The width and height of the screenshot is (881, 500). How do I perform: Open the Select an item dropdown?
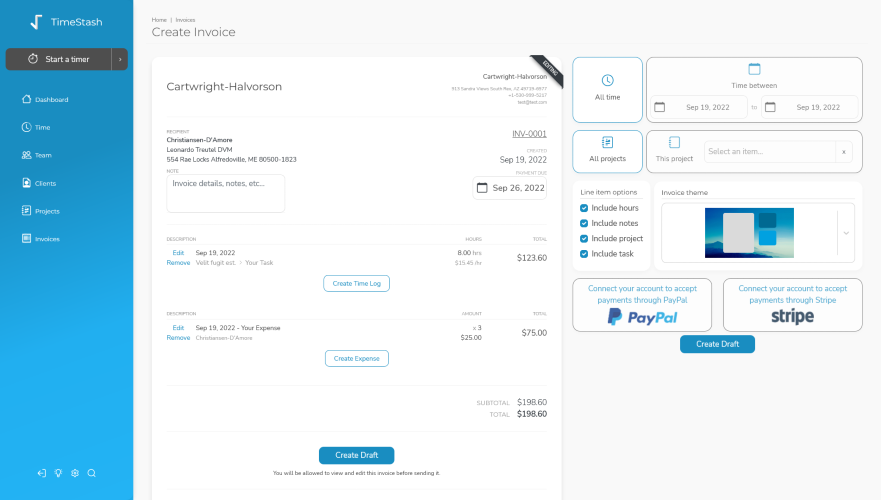pos(770,152)
